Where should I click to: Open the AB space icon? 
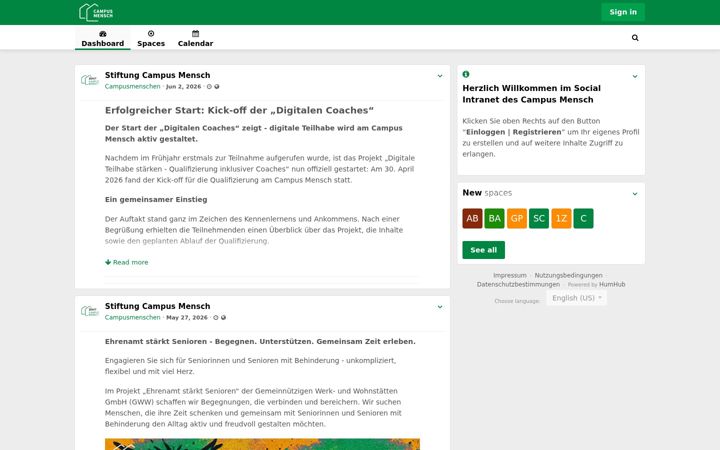pos(472,219)
